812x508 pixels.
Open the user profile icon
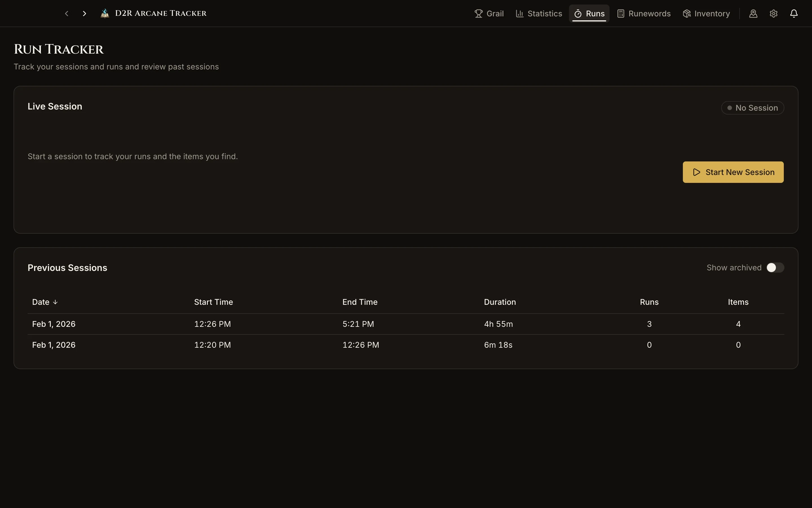tap(753, 14)
